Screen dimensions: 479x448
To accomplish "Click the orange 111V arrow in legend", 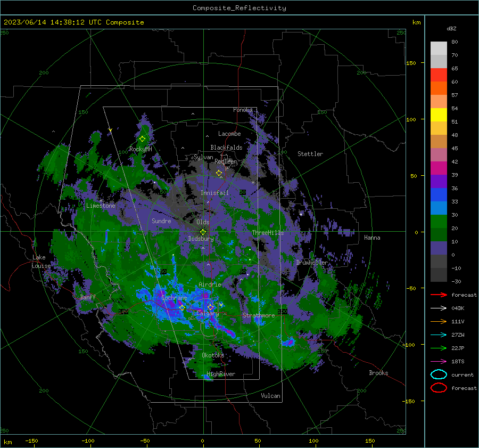I will coord(439,321).
